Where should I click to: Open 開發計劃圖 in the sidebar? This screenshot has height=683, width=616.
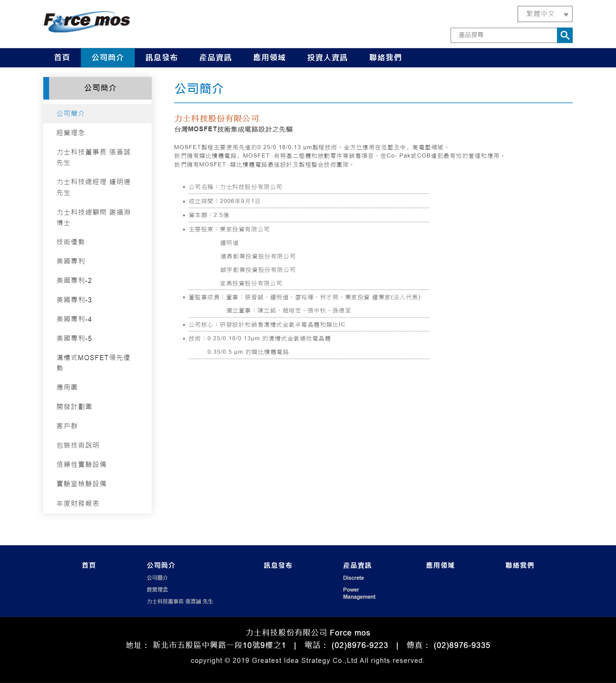(98, 406)
